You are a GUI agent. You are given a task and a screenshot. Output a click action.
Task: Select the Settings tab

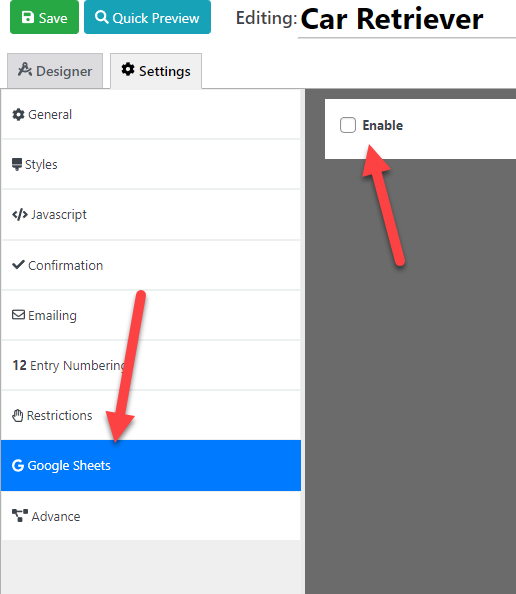click(x=156, y=71)
